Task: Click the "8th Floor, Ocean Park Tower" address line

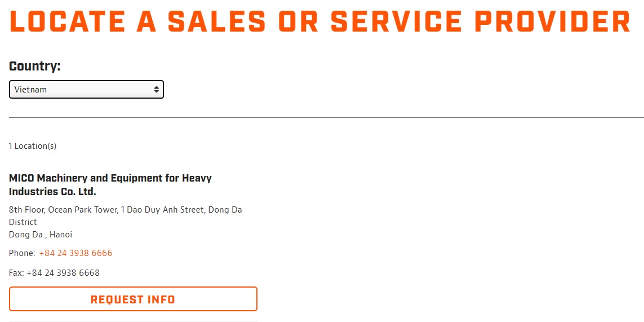Action: [126, 210]
